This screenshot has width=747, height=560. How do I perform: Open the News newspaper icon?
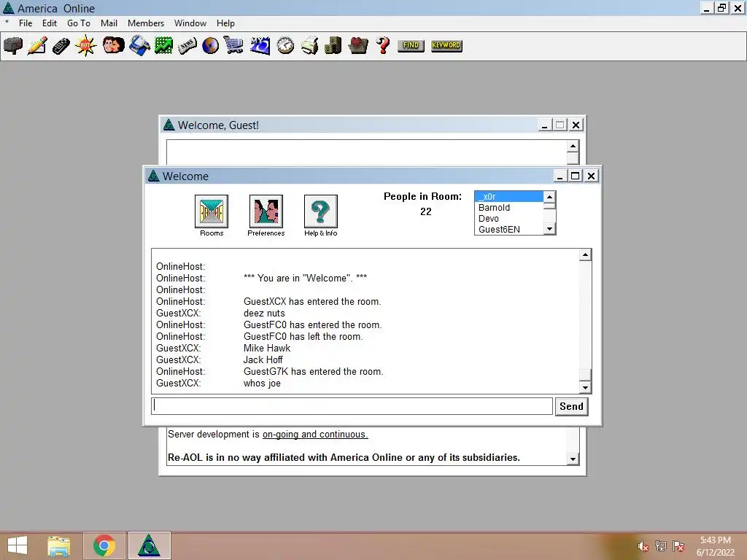tap(187, 46)
